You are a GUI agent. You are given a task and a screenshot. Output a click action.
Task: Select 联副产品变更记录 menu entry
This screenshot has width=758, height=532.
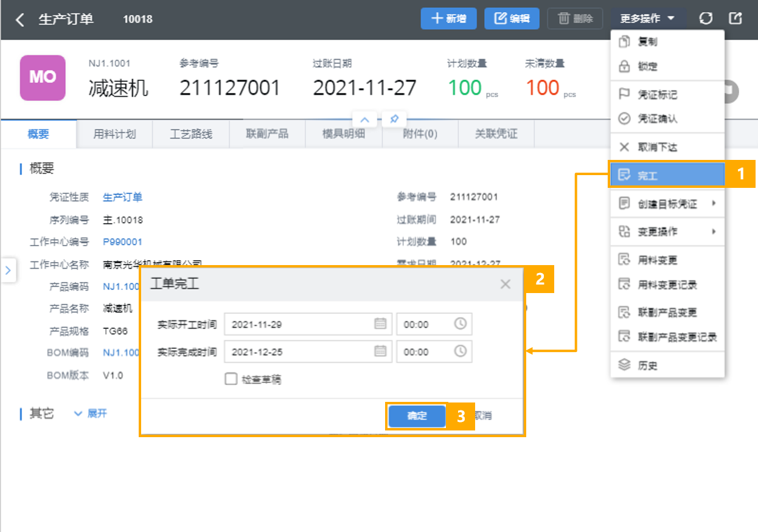tap(667, 337)
